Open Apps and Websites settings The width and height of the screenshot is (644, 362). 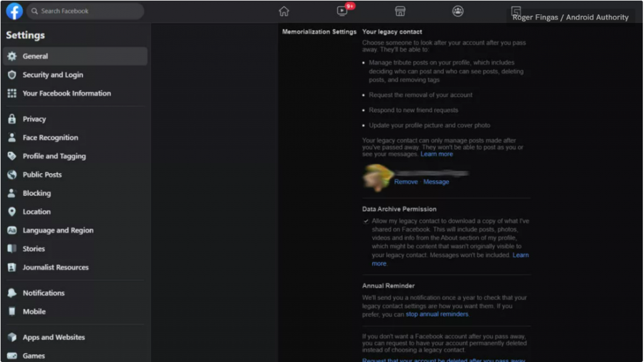(x=75, y=337)
